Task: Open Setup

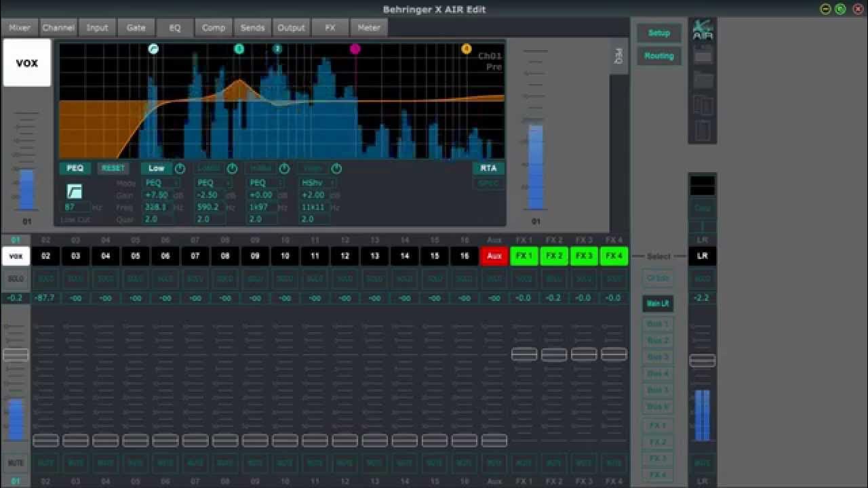Action: (659, 33)
